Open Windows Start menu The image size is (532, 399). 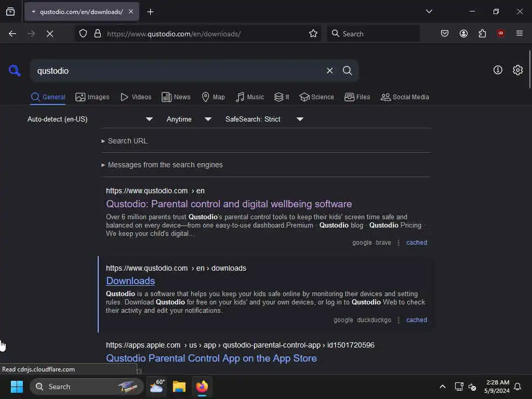(x=17, y=387)
